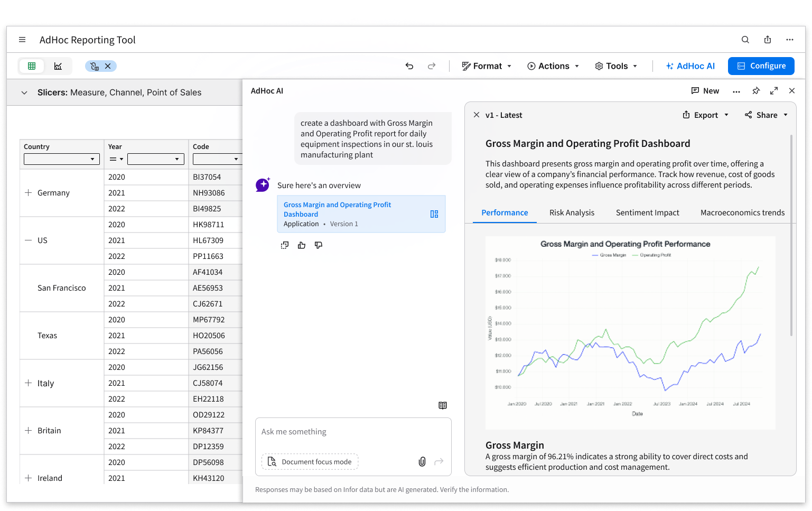The width and height of the screenshot is (812, 511).
Task: Click the San Francisco row label
Action: [61, 288]
